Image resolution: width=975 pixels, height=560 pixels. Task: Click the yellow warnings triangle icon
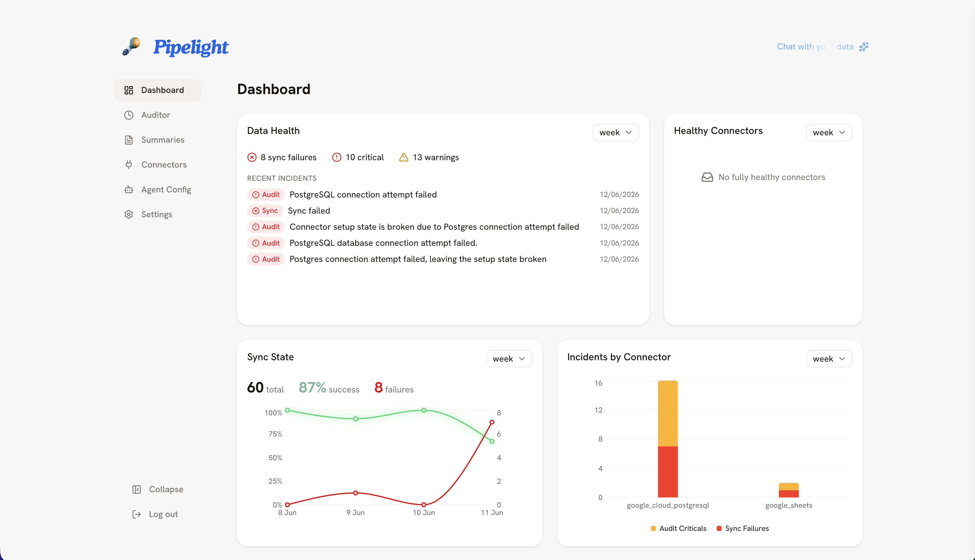click(x=404, y=157)
